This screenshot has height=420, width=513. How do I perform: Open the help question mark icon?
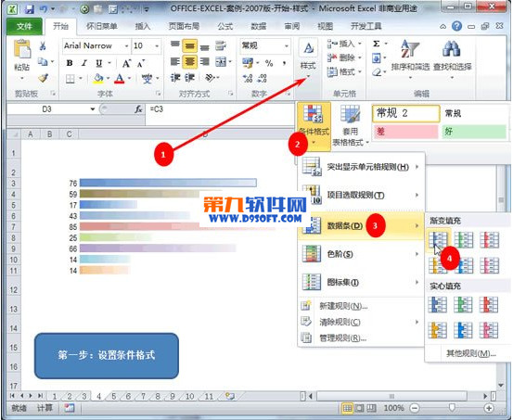[456, 26]
